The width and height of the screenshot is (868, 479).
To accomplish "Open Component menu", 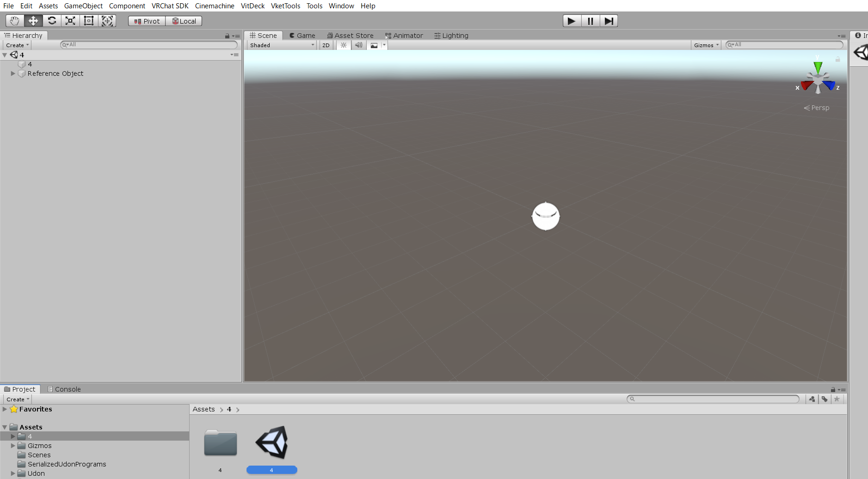I will [x=127, y=6].
